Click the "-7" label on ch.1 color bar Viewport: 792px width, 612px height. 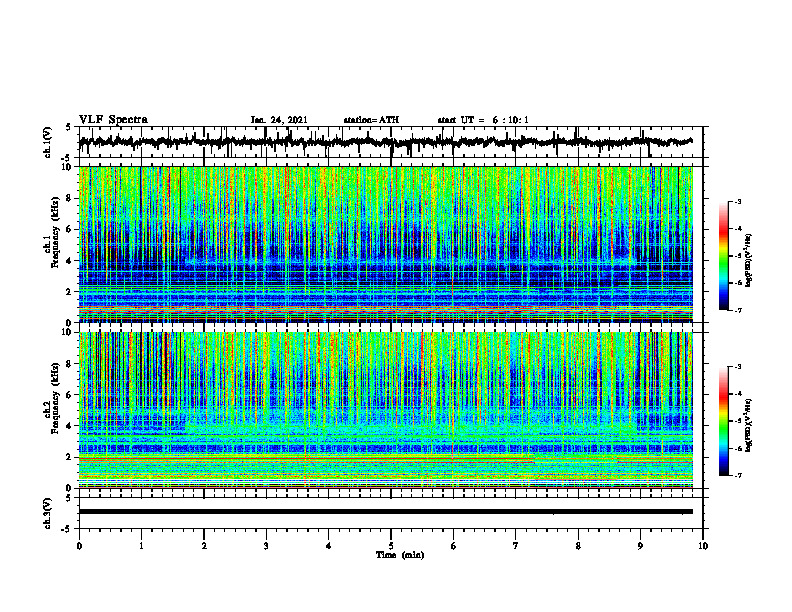(738, 310)
